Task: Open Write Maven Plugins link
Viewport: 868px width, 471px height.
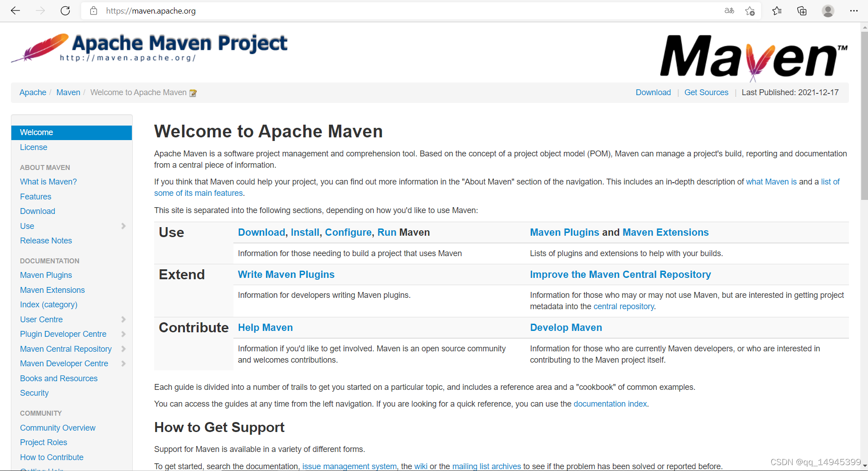Action: click(x=286, y=275)
